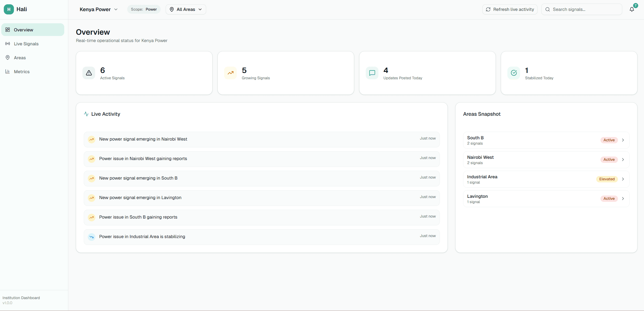
Task: Click Industrial Area name in snapshot
Action: pos(482,177)
